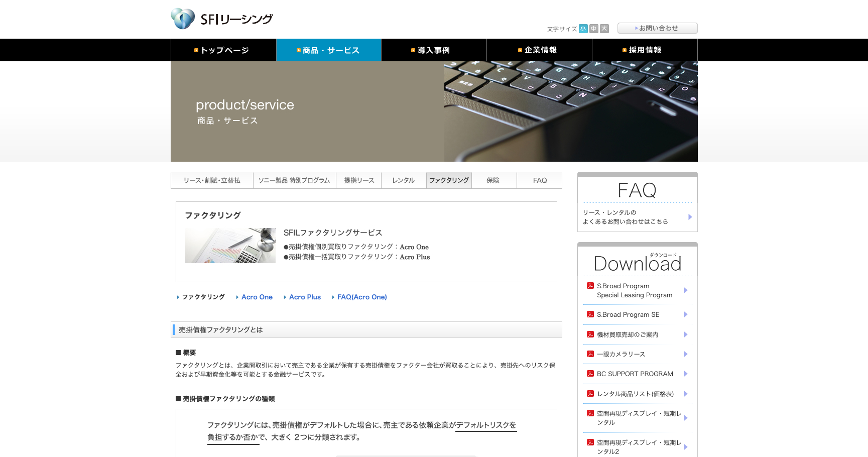The image size is (868, 457).
Task: Download 一眼カメラリース document
Action: pyautogui.click(x=621, y=354)
